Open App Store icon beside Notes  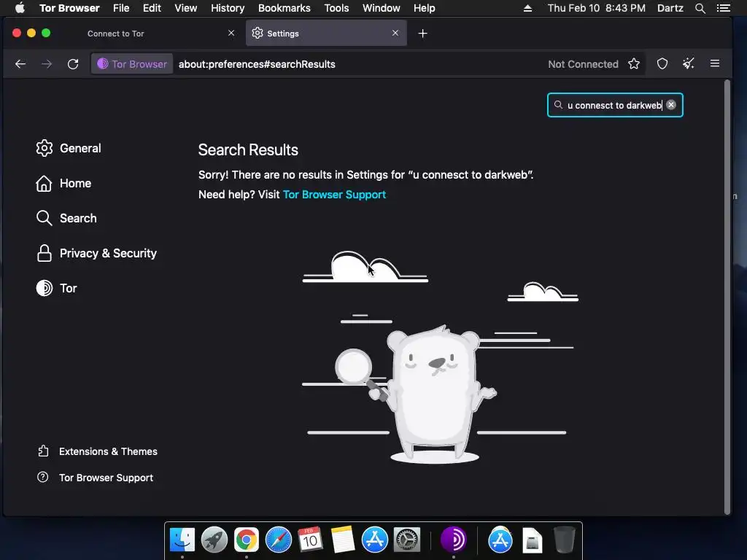374,540
